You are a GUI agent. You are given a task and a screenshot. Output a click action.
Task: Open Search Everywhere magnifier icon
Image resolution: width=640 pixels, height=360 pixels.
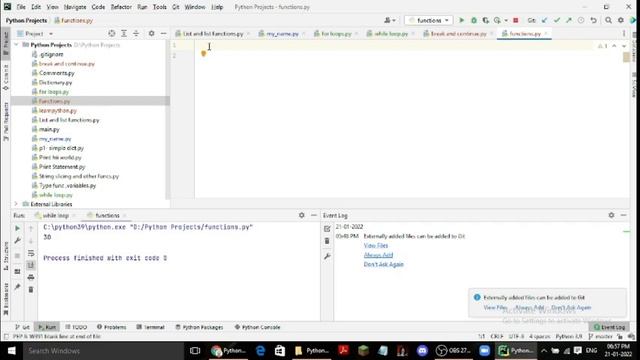pyautogui.click(x=608, y=20)
